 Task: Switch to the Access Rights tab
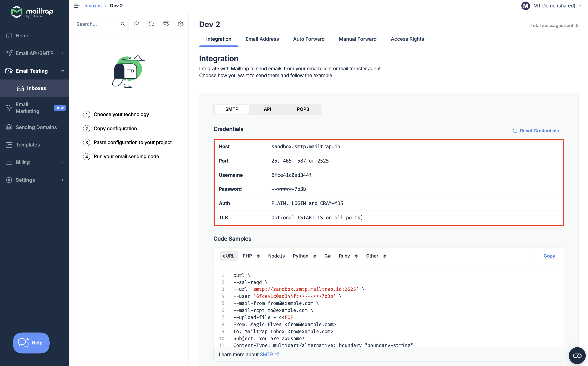[x=407, y=39]
